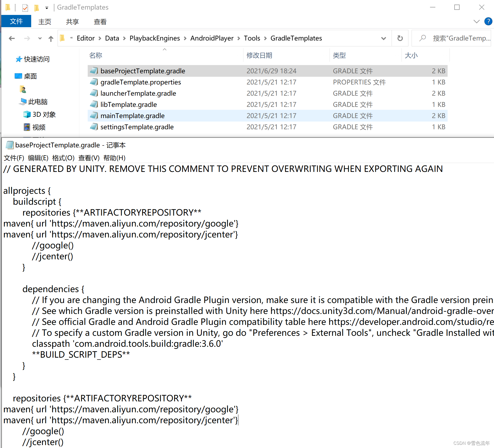Screen dimensions: 494x448
Task: Expand chevron after Tools breadcrumb
Action: pos(265,39)
